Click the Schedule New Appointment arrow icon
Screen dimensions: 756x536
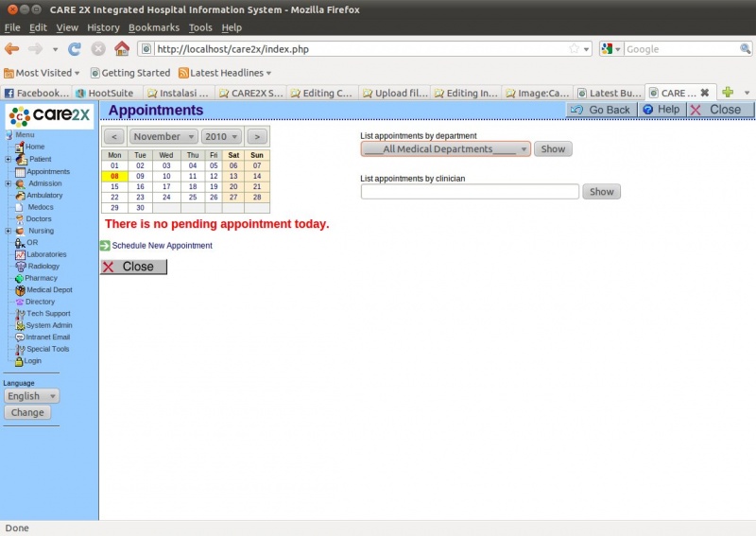point(105,246)
